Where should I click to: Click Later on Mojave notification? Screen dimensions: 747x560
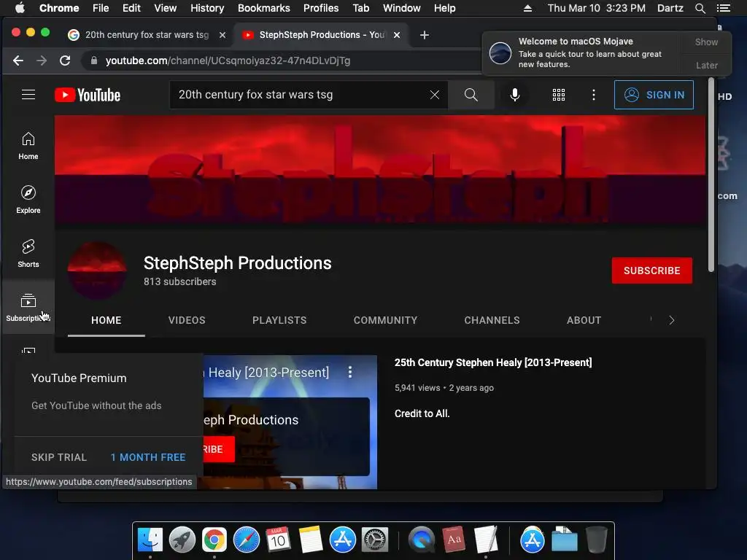point(706,65)
